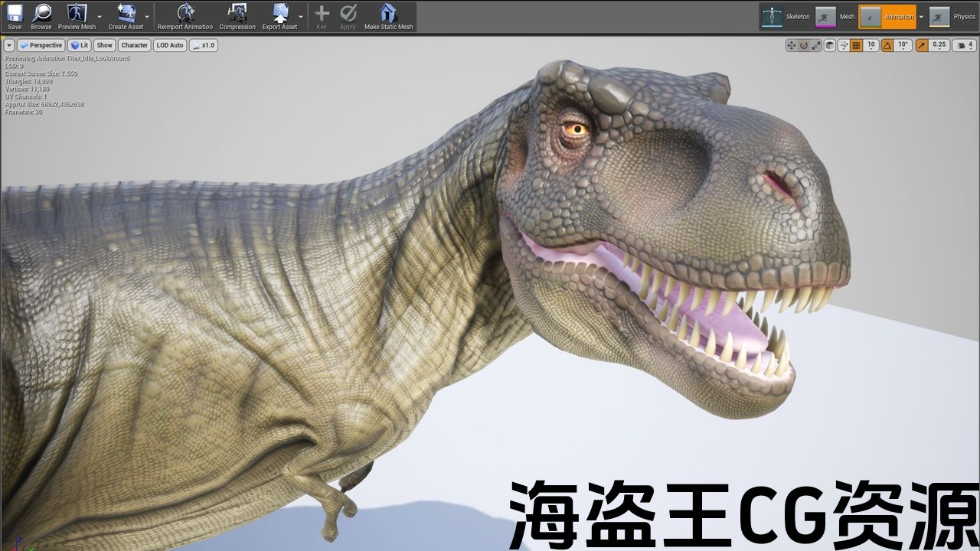Toggle scale snapping arrow button
Image resolution: width=980 pixels, height=551 pixels.
922,45
